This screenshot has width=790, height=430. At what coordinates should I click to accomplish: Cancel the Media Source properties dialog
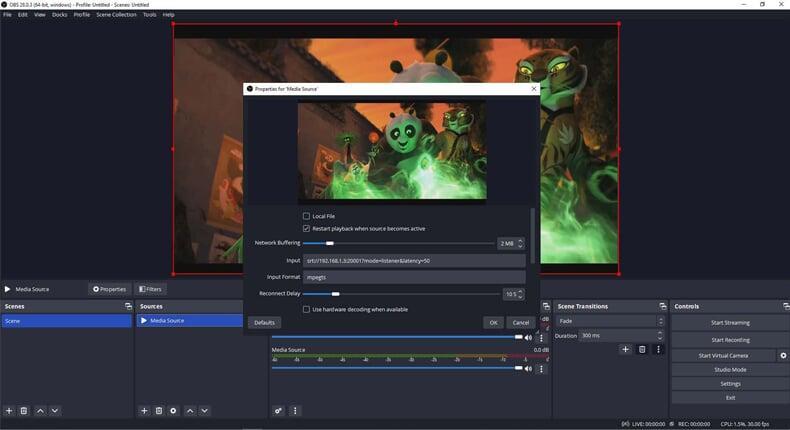tap(521, 323)
